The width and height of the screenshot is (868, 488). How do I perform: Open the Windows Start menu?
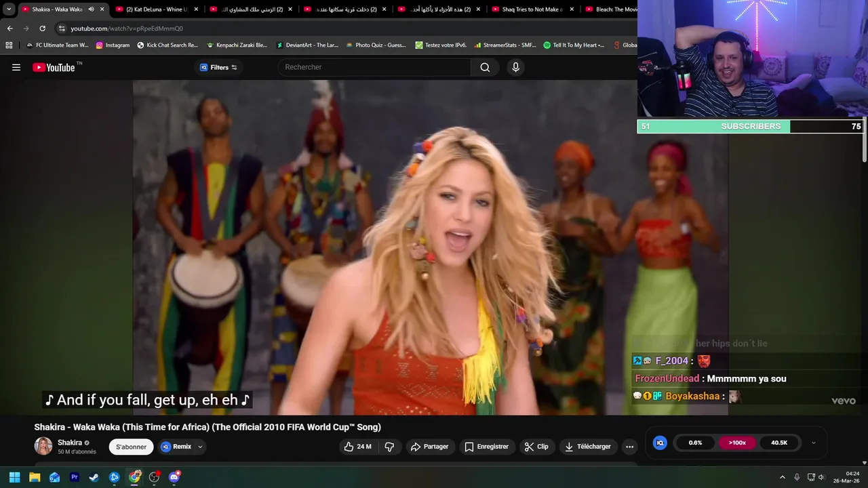[x=14, y=477]
